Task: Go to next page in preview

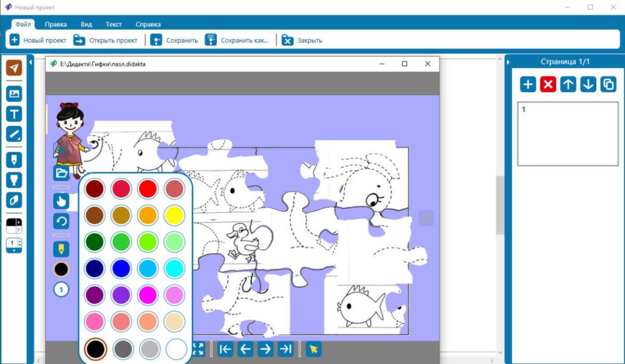Action: (265, 349)
